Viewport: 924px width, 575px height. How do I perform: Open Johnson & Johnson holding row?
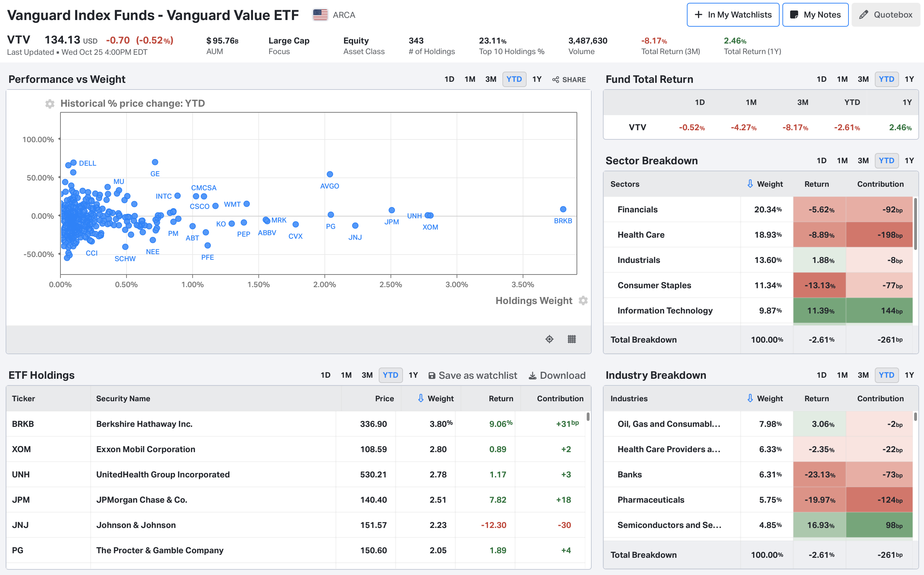(295, 525)
